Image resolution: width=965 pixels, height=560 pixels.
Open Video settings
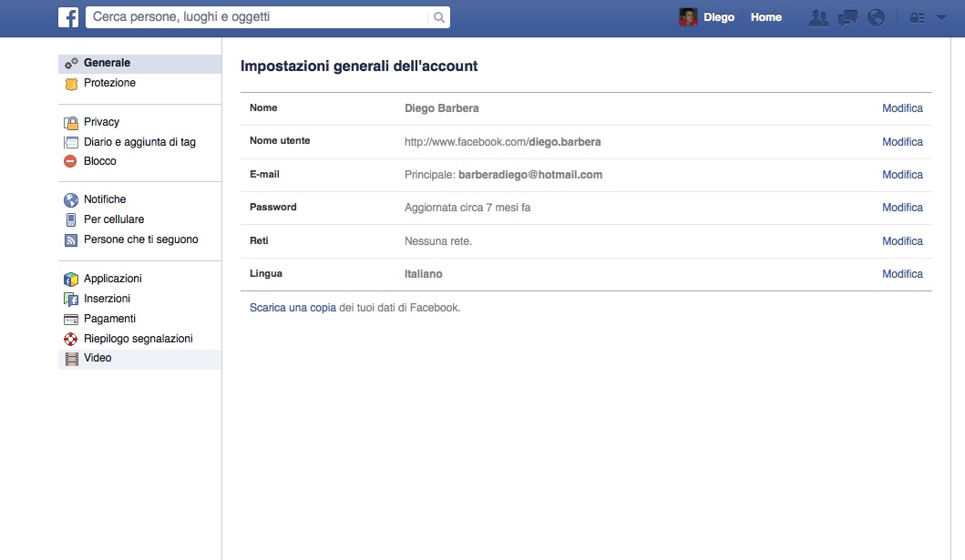(139, 359)
